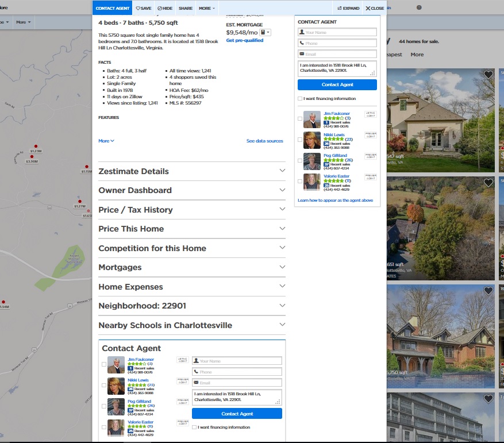Open Jim Faulconer's photo in sidebar
Image resolution: width=504 pixels, height=443 pixels.
click(x=312, y=120)
